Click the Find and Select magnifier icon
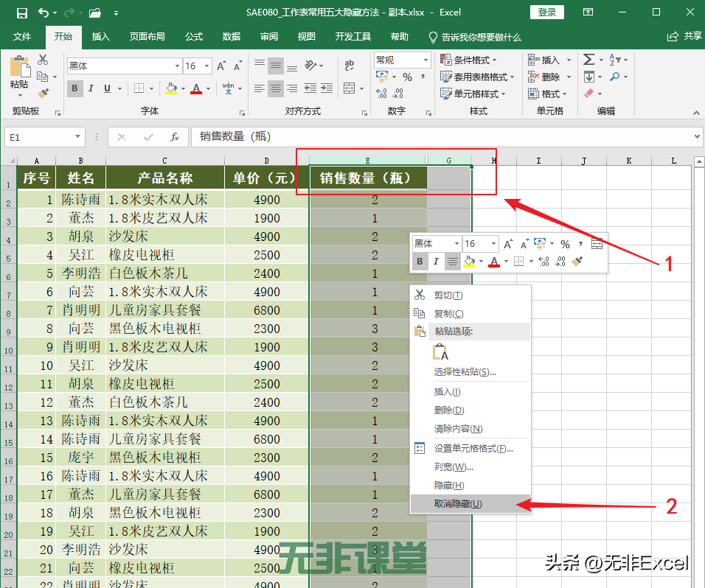Image resolution: width=705 pixels, height=588 pixels. [614, 77]
